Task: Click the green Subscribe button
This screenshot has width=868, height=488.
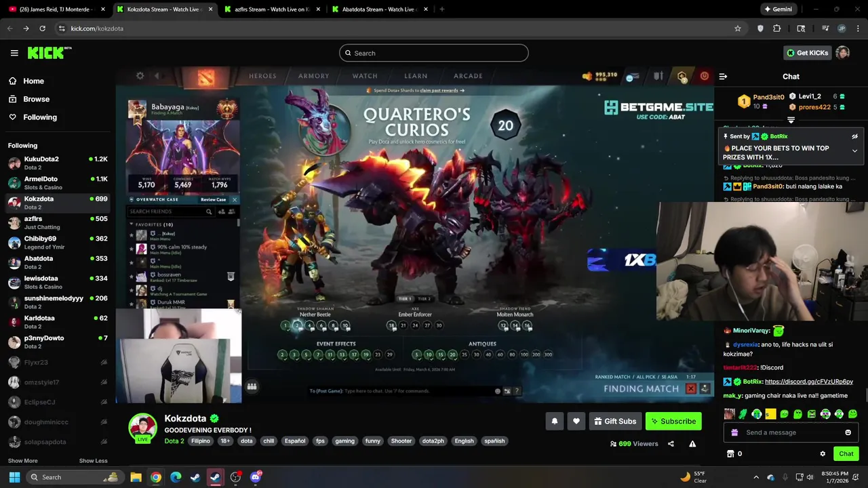Action: 673,421
